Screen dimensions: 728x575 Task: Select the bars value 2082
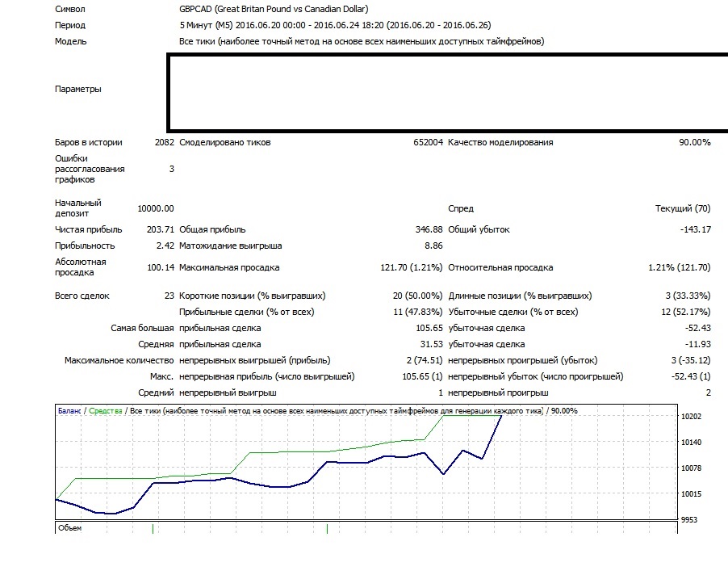(165, 142)
